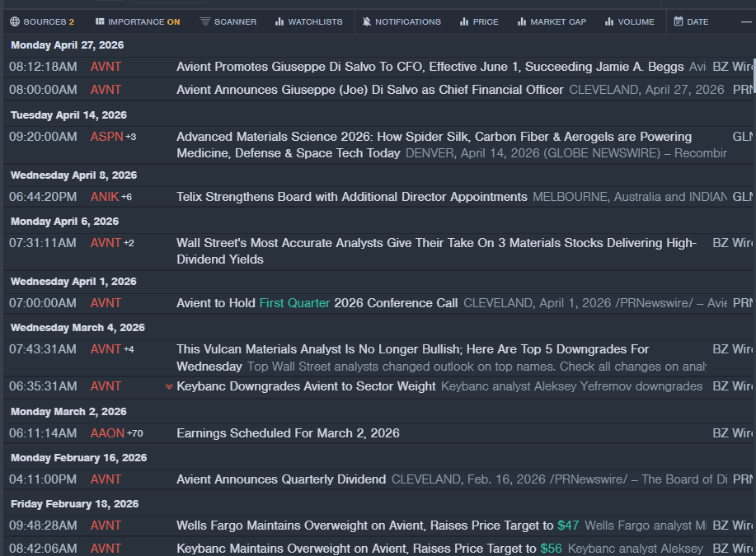The width and height of the screenshot is (756, 556).
Task: Click the Watchlists bar-chart icon
Action: point(279,21)
